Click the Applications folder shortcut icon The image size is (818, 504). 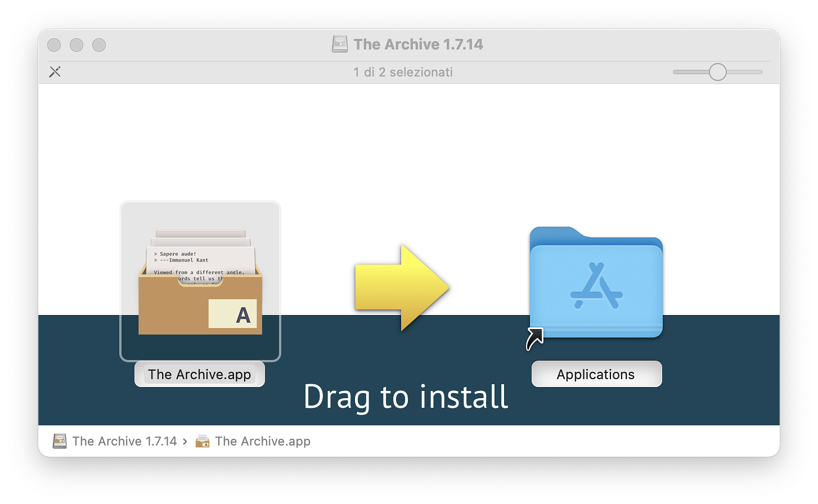(596, 282)
